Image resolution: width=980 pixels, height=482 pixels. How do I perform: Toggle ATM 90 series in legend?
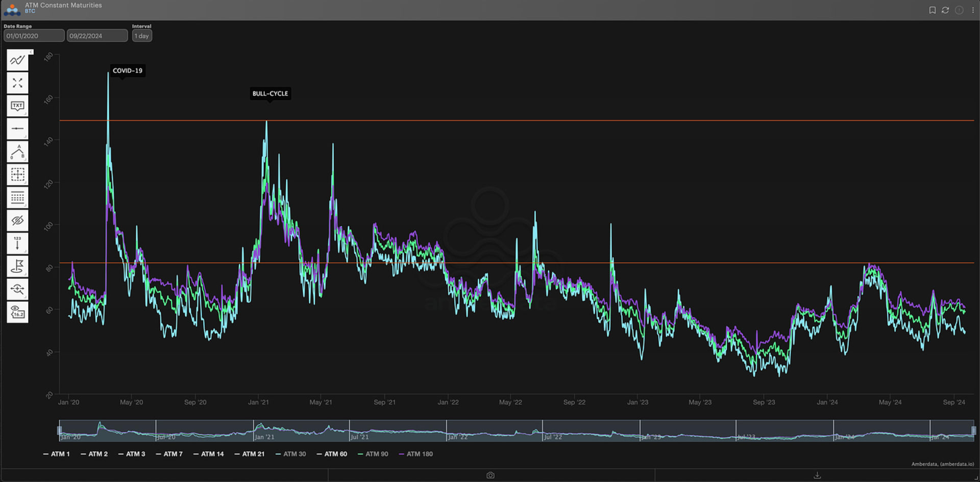(373, 454)
